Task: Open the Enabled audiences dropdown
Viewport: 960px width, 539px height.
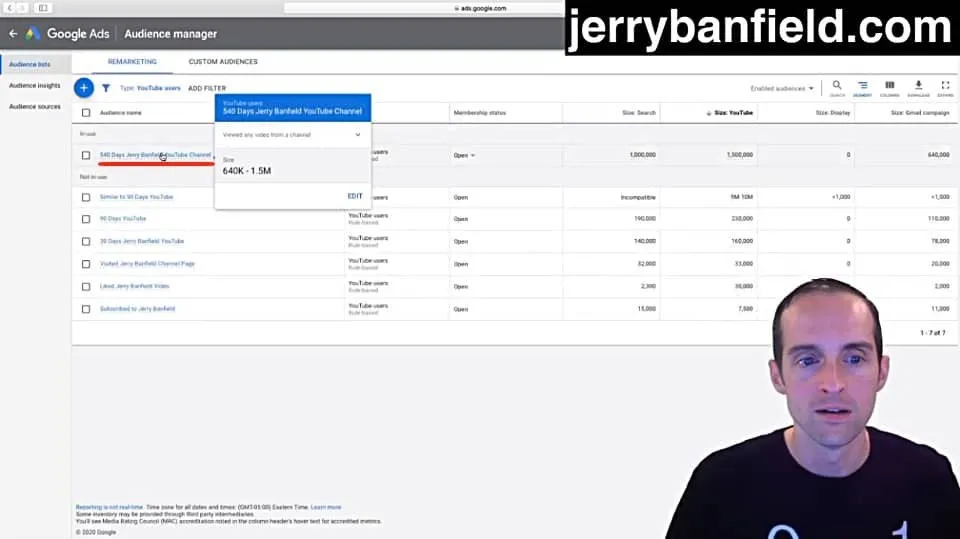Action: click(x=782, y=88)
